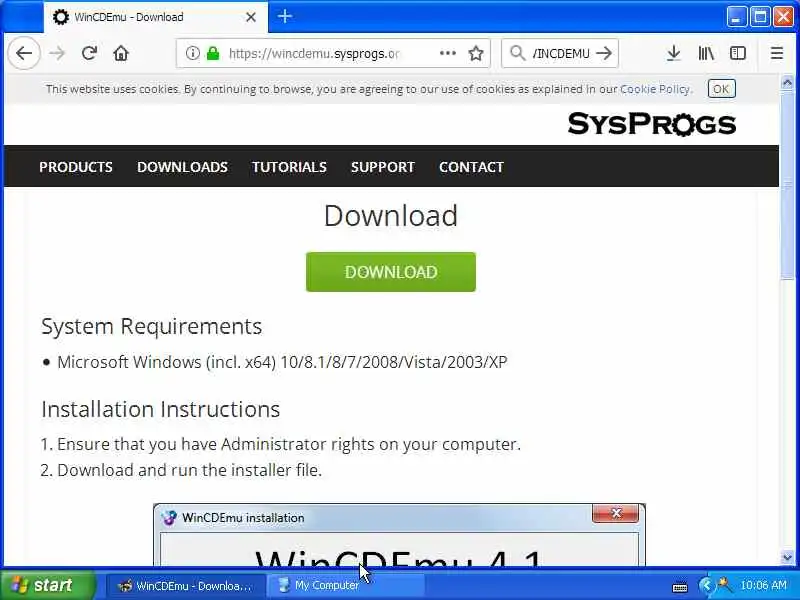The width and height of the screenshot is (800, 600).
Task: Dismiss the cookie notice with OK
Action: point(721,89)
